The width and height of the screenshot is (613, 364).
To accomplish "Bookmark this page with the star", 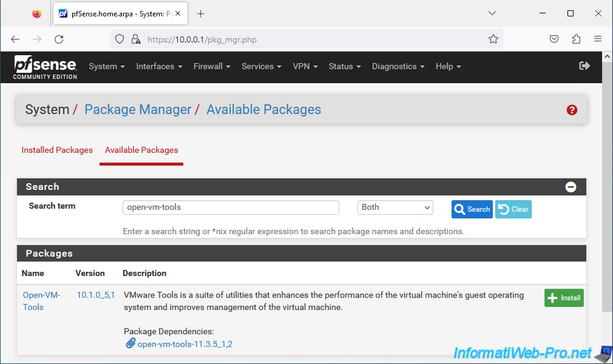I will 493,39.
